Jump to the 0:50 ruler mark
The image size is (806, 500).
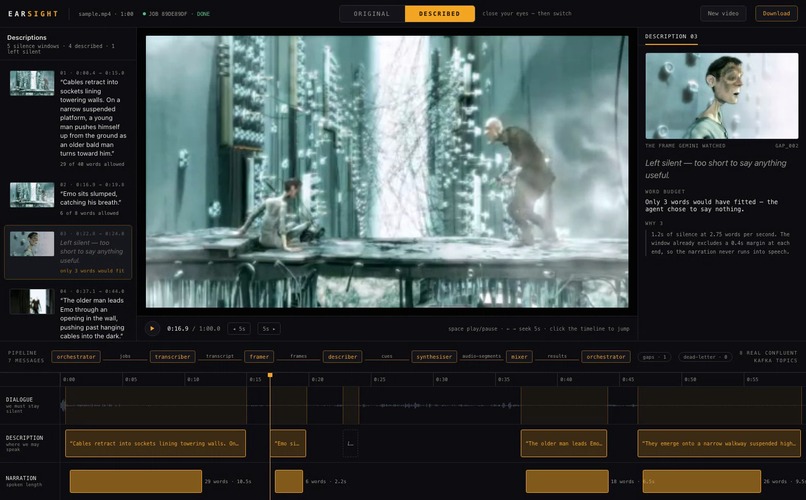pyautogui.click(x=690, y=379)
